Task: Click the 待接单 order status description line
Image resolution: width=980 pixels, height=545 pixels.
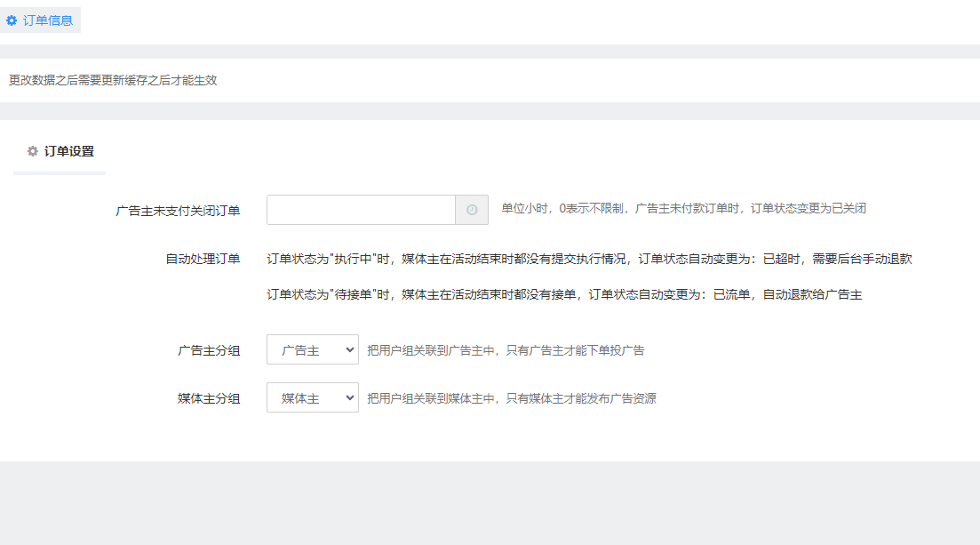Action: click(x=564, y=294)
